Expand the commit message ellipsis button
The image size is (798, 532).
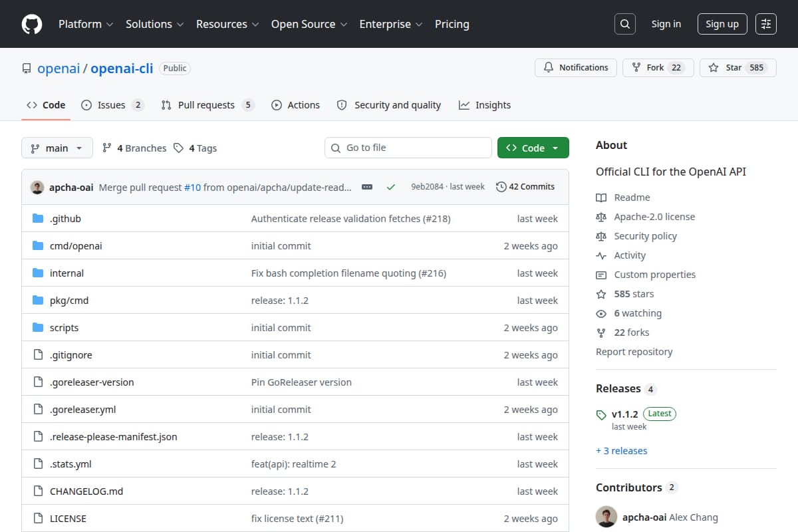367,187
